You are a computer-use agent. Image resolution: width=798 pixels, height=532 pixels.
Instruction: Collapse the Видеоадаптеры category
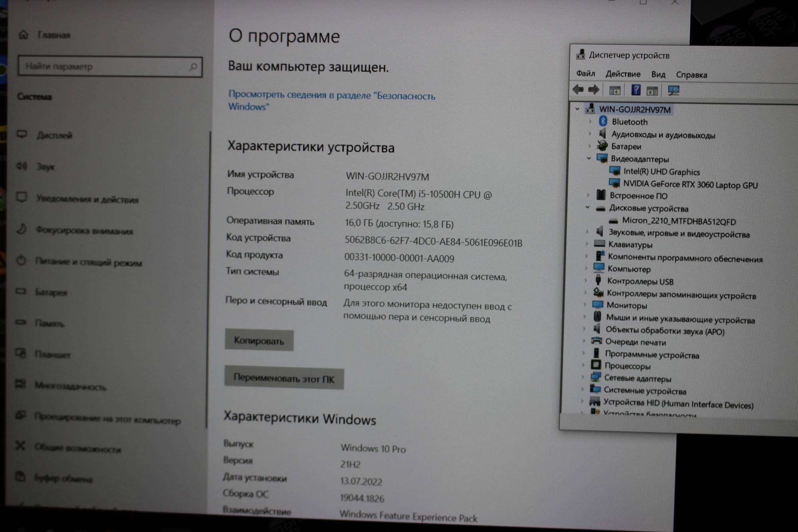click(589, 158)
